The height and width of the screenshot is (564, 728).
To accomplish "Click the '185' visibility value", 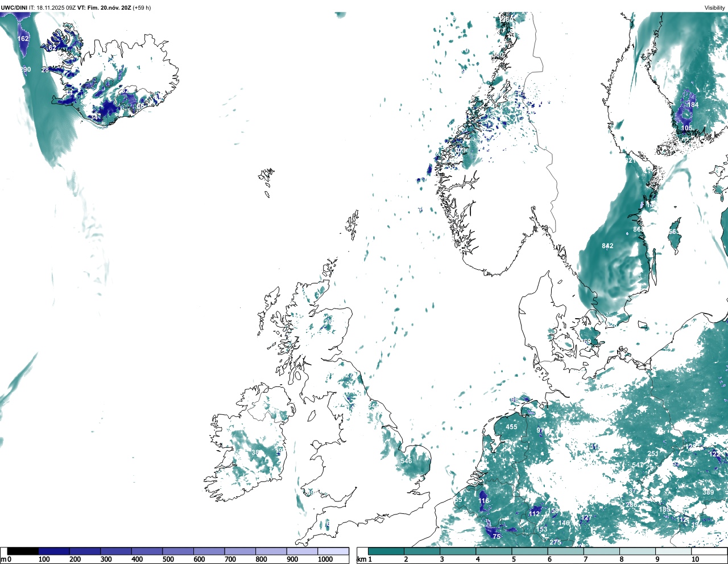I will pyautogui.click(x=664, y=510).
